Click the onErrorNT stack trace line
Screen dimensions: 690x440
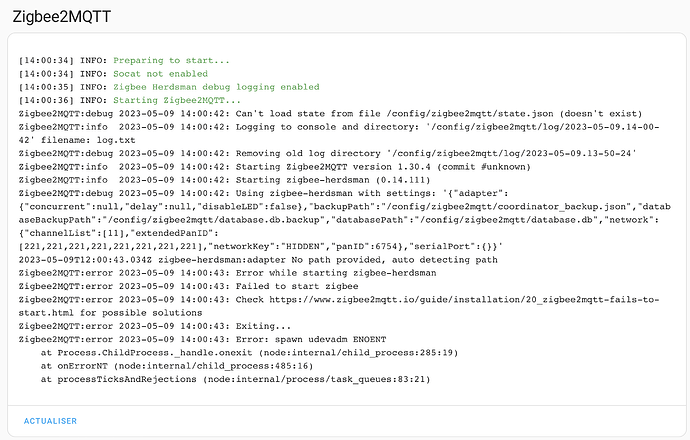(x=177, y=366)
